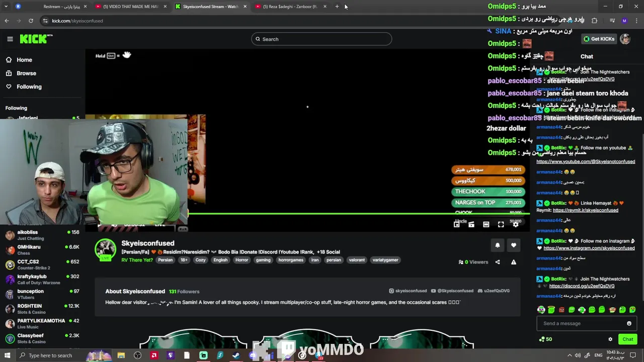
Task: Switch to Reza Sadeghi Zanboor tab
Action: click(x=291, y=7)
